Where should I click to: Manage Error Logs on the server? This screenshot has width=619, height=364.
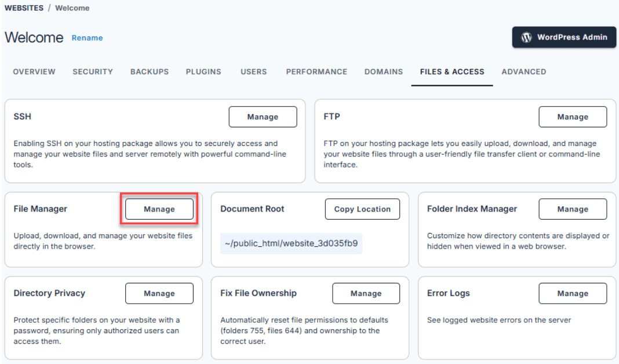573,293
